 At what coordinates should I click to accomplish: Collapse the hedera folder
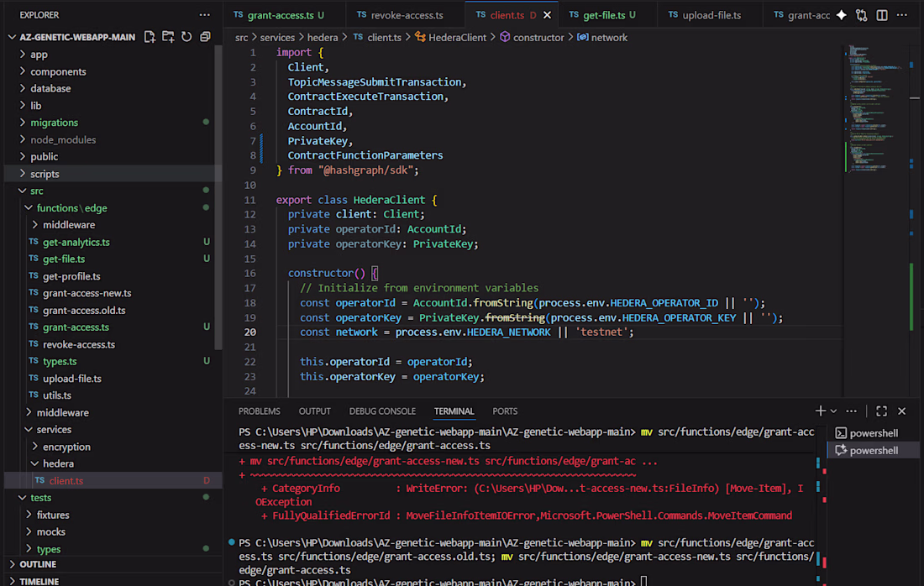click(58, 463)
